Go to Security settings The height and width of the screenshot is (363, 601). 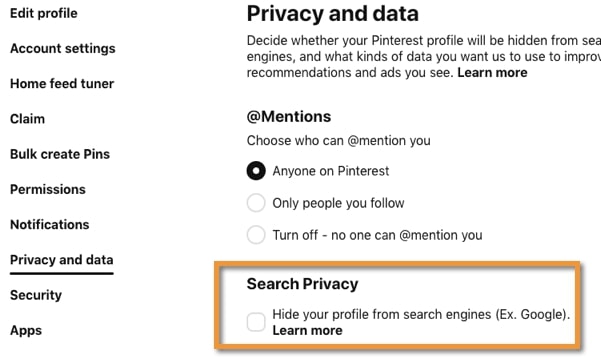pos(36,295)
